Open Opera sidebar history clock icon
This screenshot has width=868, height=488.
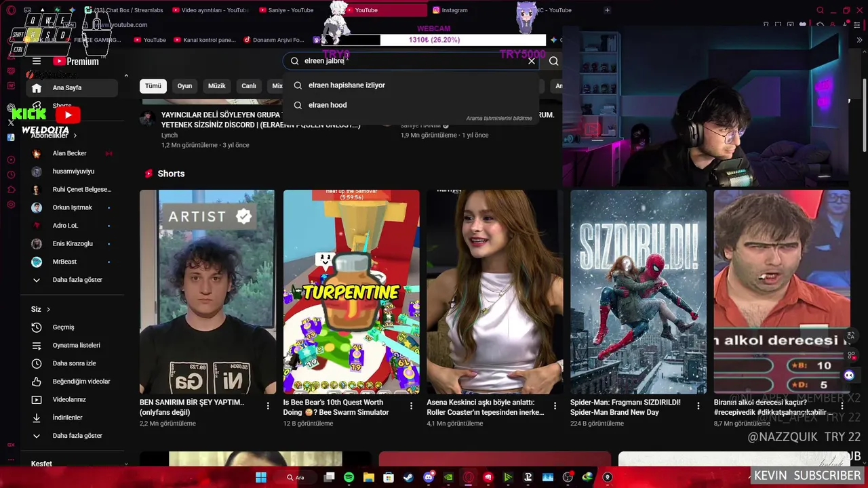(11, 175)
